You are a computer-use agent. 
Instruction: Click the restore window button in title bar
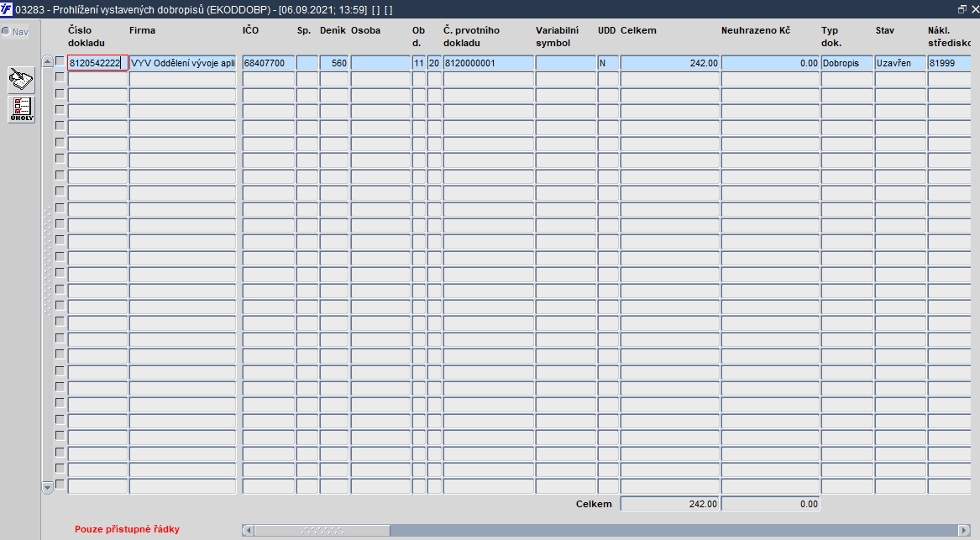pyautogui.click(x=962, y=9)
